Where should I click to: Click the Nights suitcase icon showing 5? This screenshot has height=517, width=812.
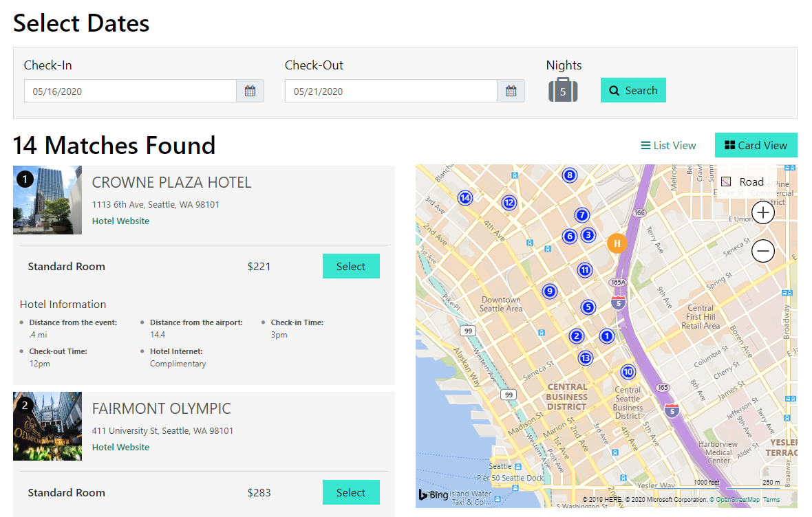point(563,90)
